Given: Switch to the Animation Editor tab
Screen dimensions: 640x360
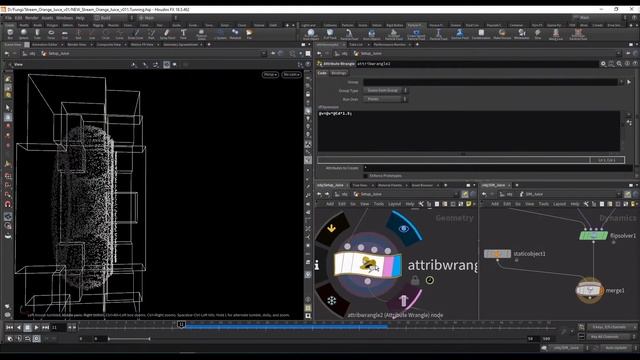Looking at the screenshot, I should coord(44,44).
